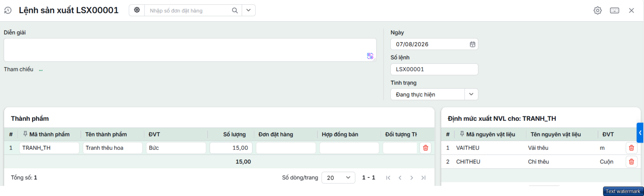644x196 pixels.
Task: Click the pin icon on Mã nguyên vật liệu
Action: 462,134
